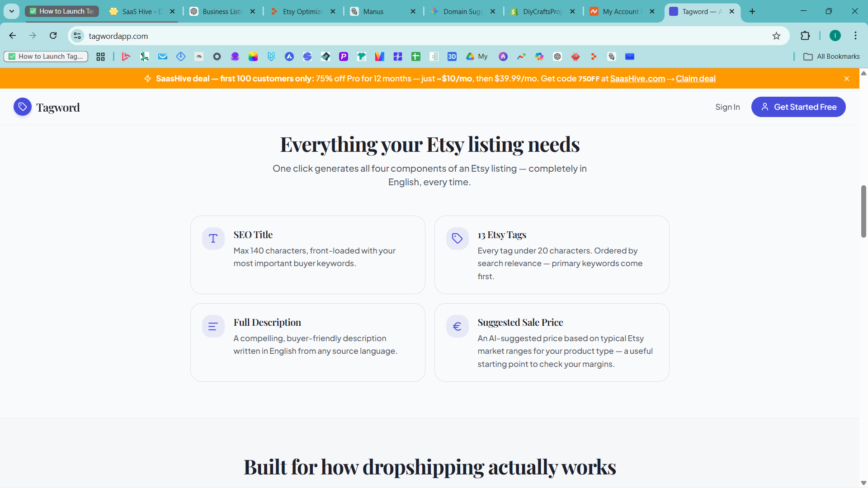Screen dimensions: 868x488
Task: Open the rainbow color square bookmark
Action: tap(253, 56)
